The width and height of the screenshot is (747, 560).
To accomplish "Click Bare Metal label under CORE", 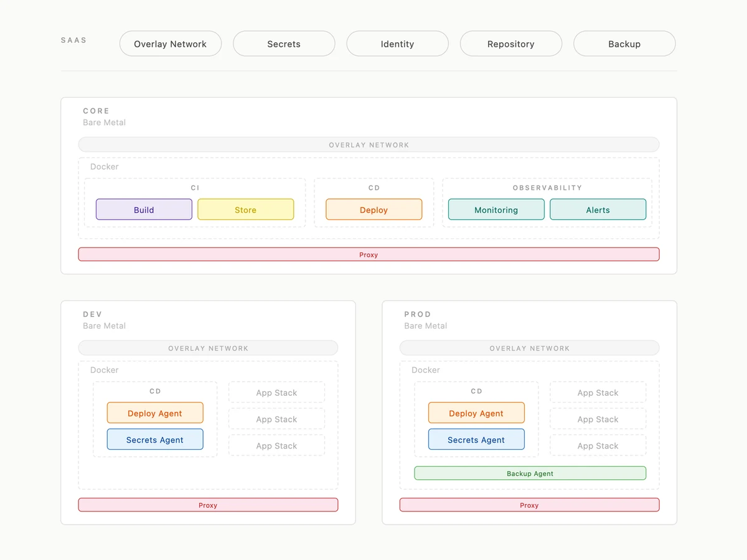I will [x=104, y=123].
